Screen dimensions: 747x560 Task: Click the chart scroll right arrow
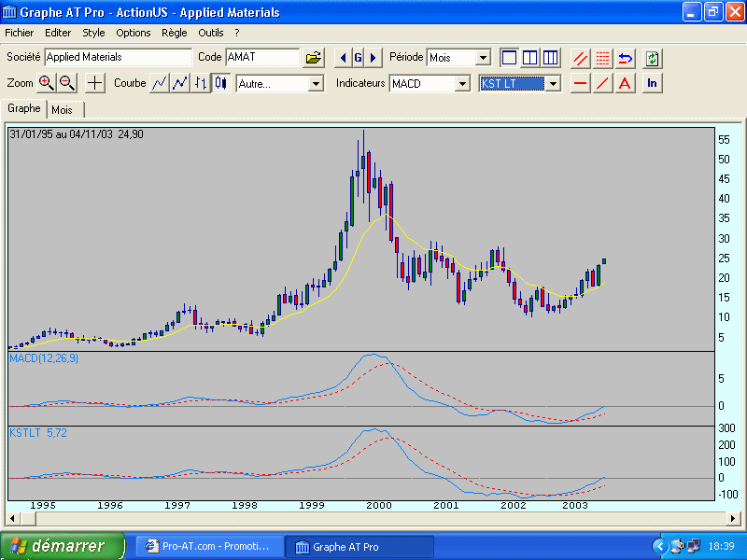735,518
